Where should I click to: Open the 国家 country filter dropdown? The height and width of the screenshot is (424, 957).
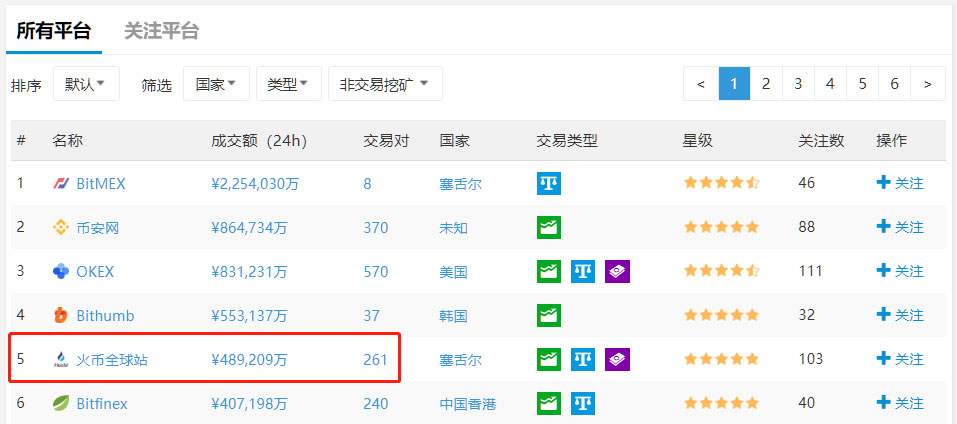[216, 84]
